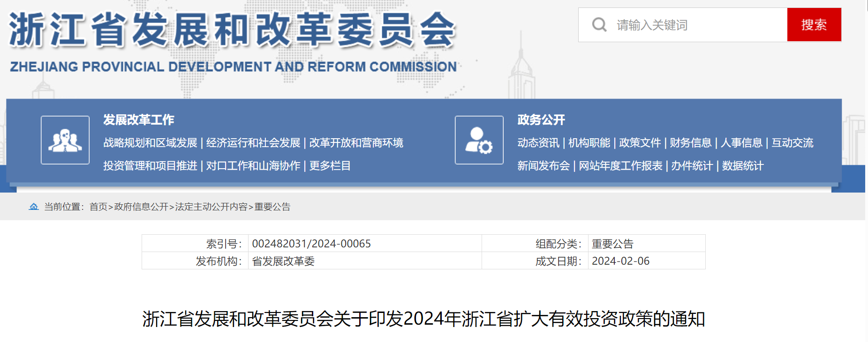
Task: Click the person-gear icon for 政务公开
Action: click(x=479, y=140)
